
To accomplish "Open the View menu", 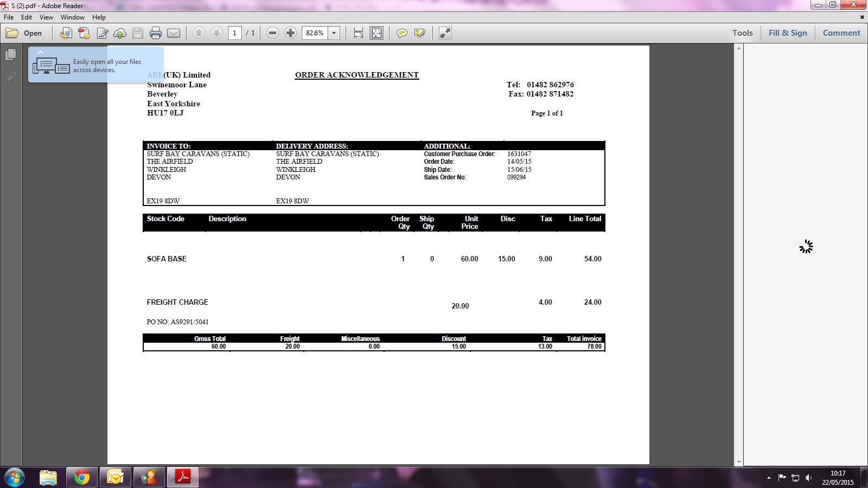I will click(x=46, y=17).
